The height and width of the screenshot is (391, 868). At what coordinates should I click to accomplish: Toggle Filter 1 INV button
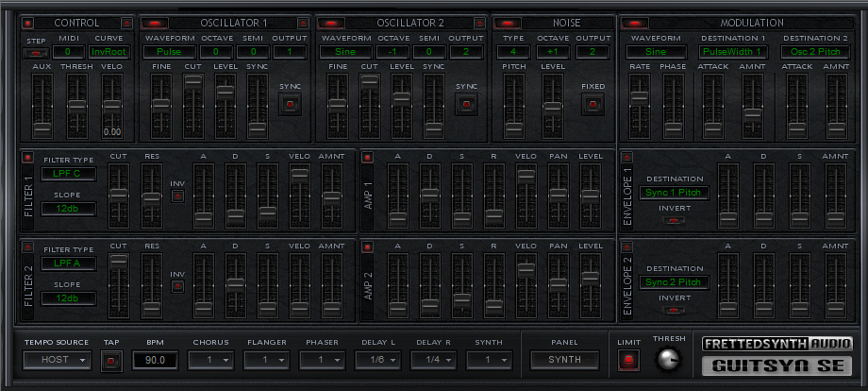tap(177, 195)
